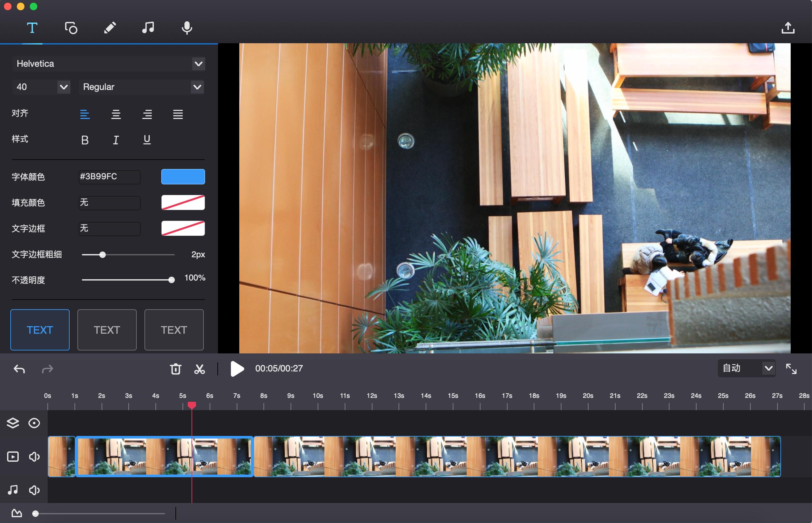Switch to the shapes tool tab

[x=71, y=28]
